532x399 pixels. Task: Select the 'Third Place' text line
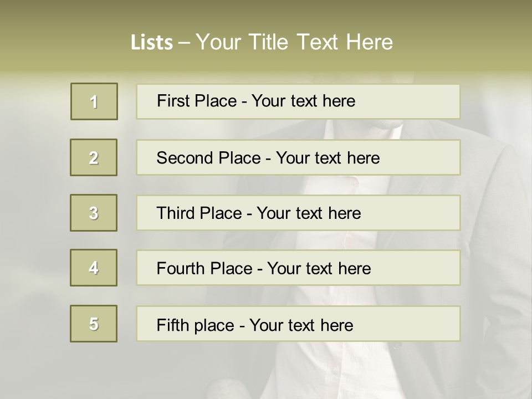259,213
